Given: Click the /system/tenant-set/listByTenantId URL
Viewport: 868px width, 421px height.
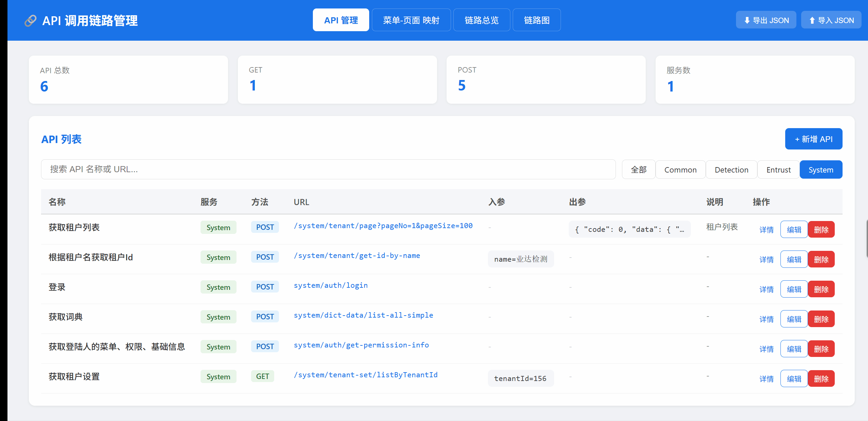Looking at the screenshot, I should click(x=366, y=375).
